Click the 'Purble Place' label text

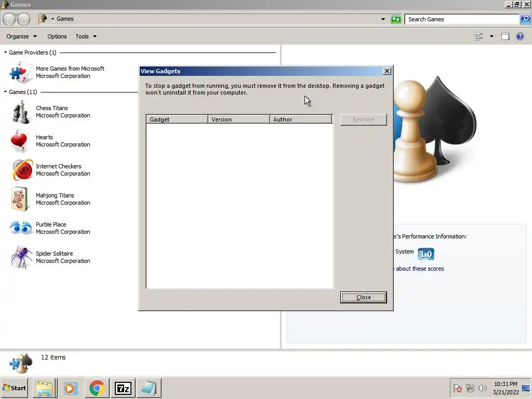51,224
